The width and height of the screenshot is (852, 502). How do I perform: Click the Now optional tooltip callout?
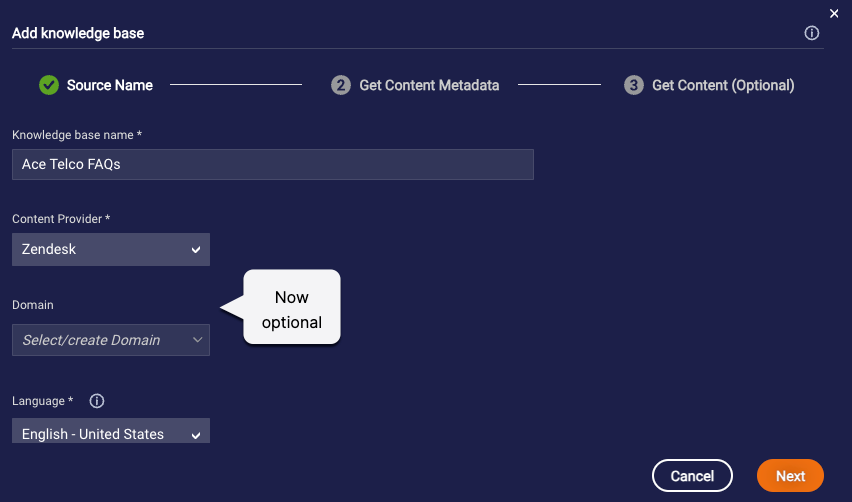(292, 307)
